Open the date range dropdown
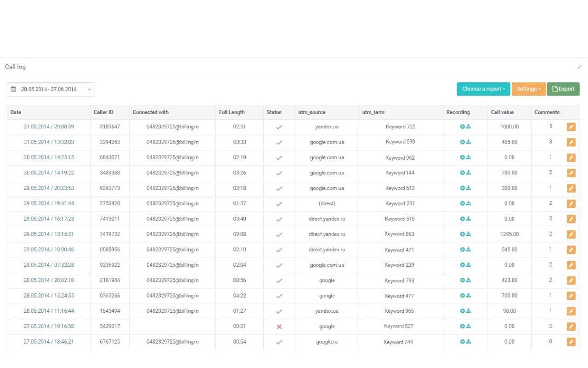This screenshot has height=368, width=588. (89, 89)
